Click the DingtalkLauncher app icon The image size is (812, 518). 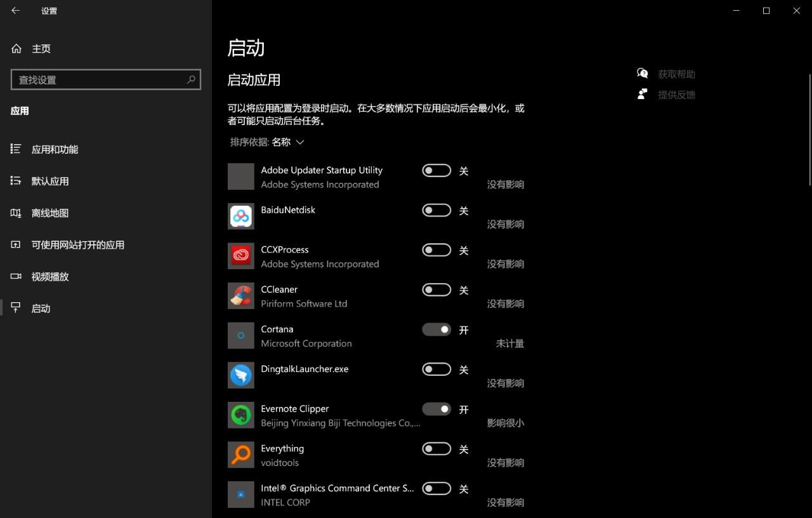click(x=240, y=375)
